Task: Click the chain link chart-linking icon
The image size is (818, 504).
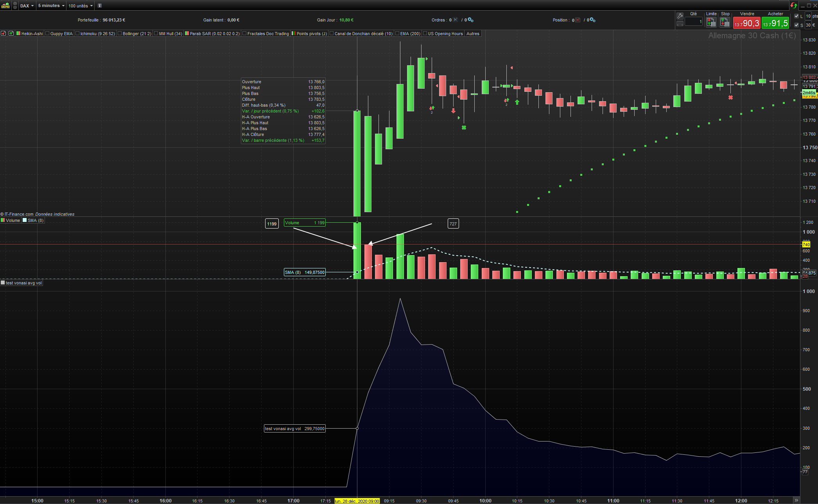Action: click(15, 5)
